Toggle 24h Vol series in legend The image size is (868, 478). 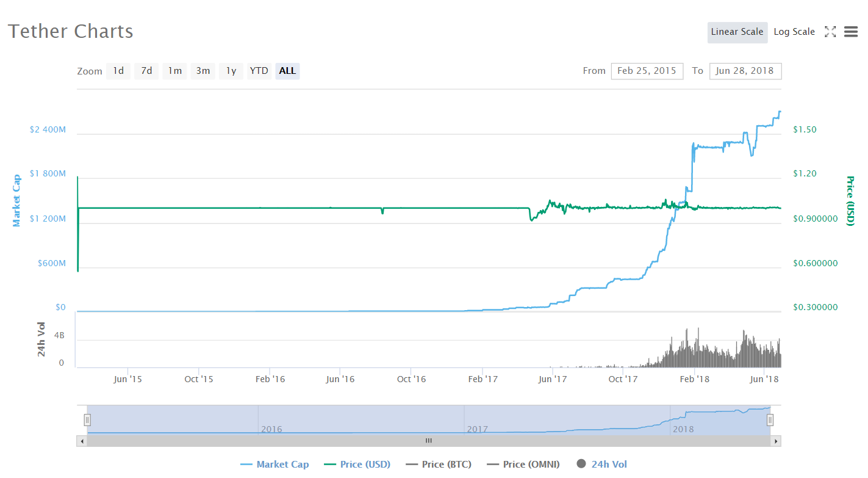[x=601, y=465]
